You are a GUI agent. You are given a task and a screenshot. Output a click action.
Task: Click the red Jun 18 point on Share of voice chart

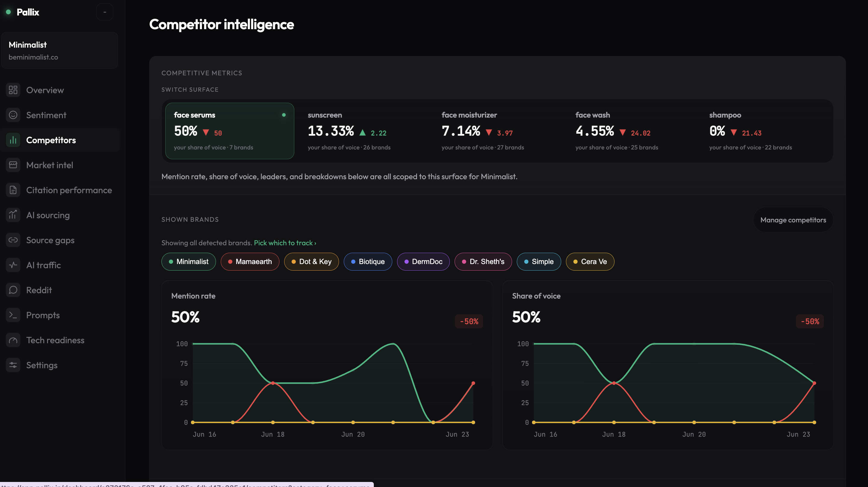[x=614, y=383]
